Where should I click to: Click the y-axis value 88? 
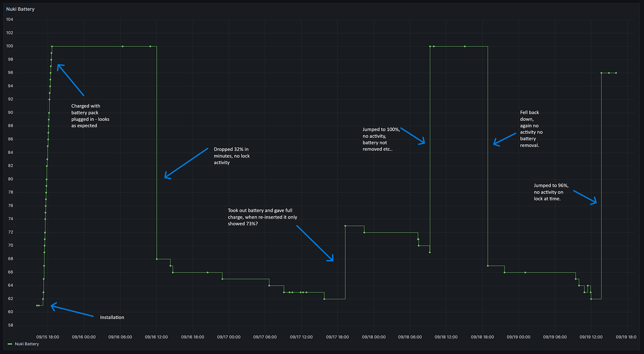(10, 126)
